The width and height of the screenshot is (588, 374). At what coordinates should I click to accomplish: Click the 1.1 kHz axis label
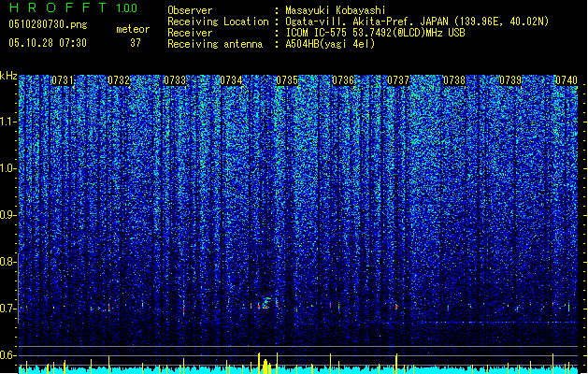8,122
